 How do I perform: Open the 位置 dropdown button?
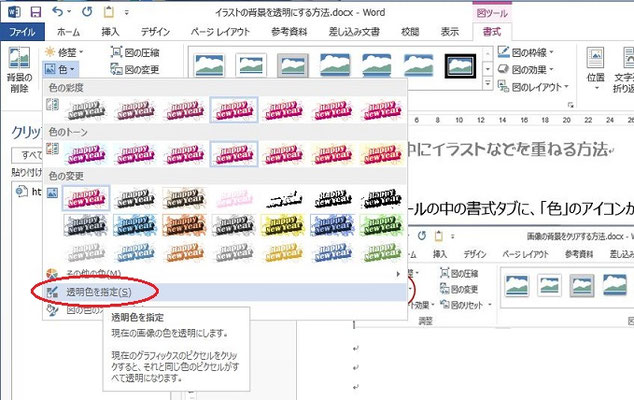(x=595, y=70)
